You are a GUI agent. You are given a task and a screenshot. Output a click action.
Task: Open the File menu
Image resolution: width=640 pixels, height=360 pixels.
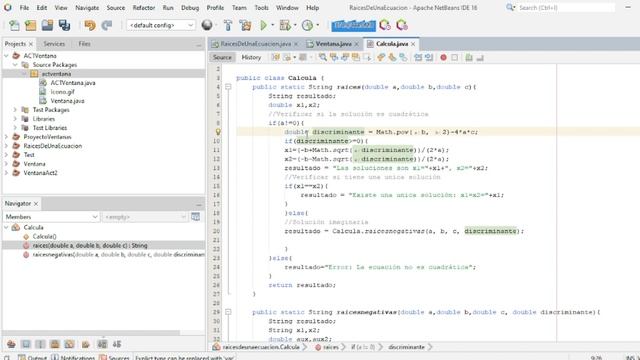[24, 7]
